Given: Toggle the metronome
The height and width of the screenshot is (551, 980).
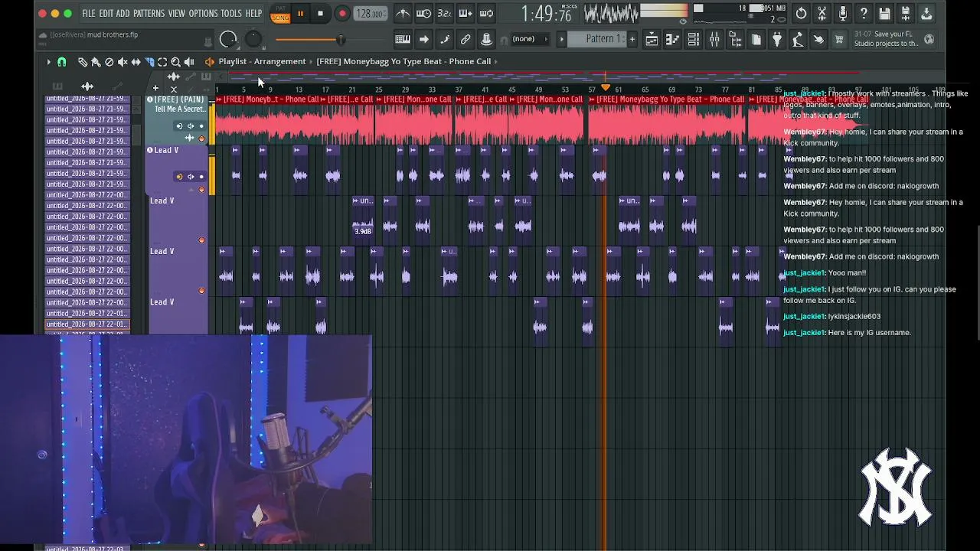Looking at the screenshot, I should (x=403, y=14).
